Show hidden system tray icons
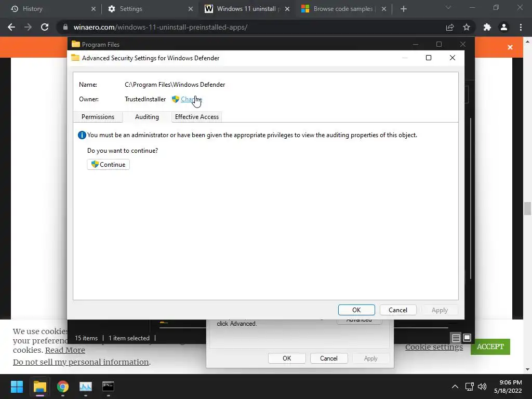532x399 pixels. 455,387
